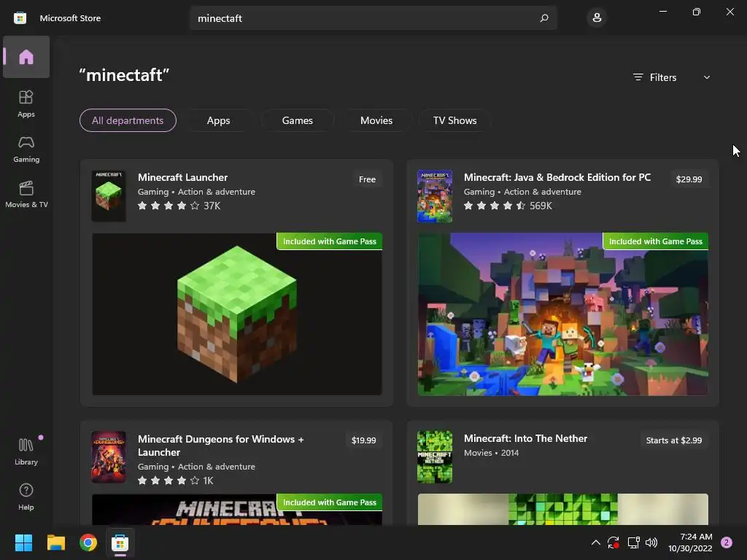Open volume control in system tray
Image resolution: width=747 pixels, height=560 pixels.
651,542
